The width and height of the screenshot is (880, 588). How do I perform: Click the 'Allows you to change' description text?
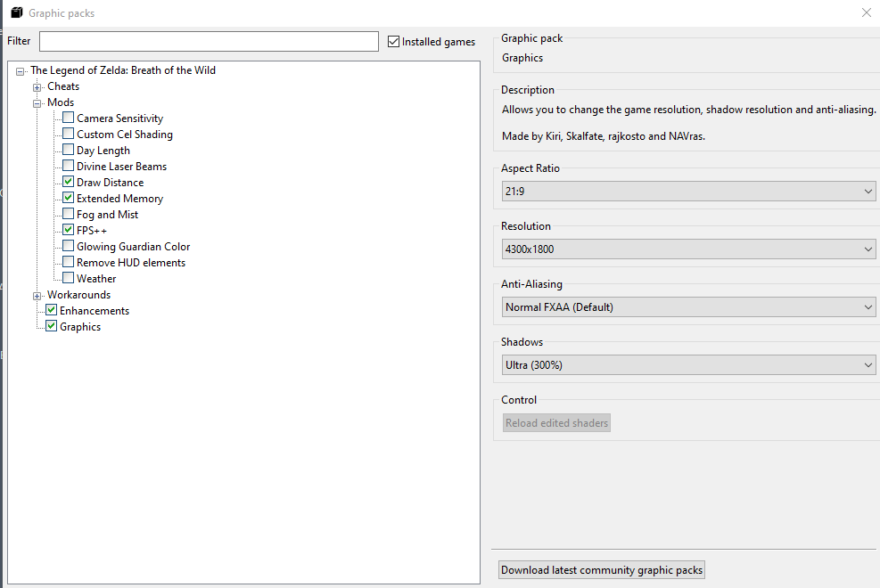[688, 110]
